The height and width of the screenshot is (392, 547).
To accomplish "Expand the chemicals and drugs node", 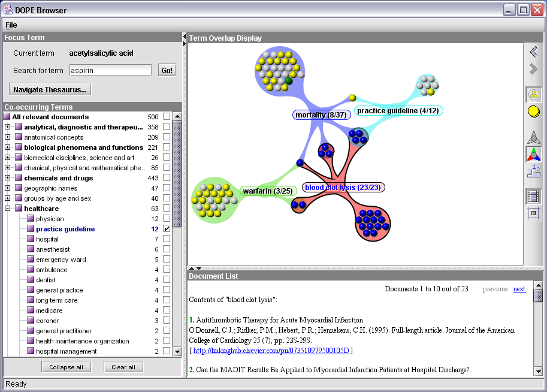I will (x=8, y=178).
